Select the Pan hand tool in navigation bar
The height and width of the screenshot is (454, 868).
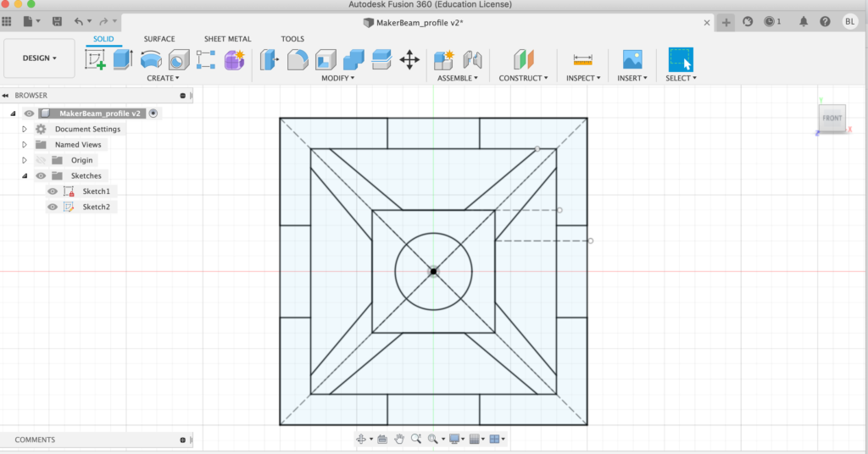point(398,439)
